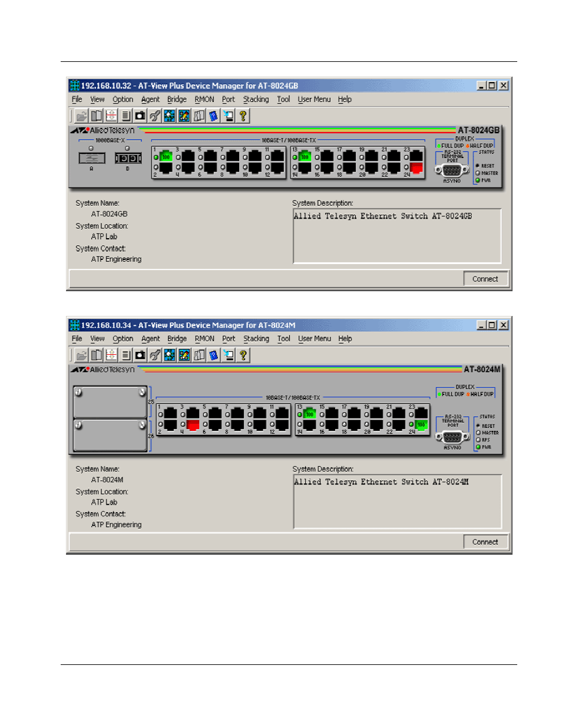
Task: Open the File menu in AT-8024GB window
Action: 77,100
